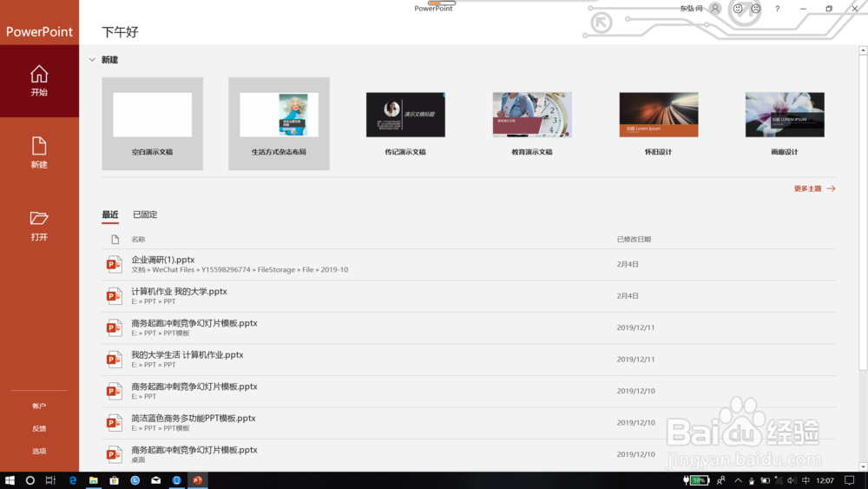Create a 空白演示文稿 blank presentation
Viewport: 868px width, 489px height.
(152, 123)
